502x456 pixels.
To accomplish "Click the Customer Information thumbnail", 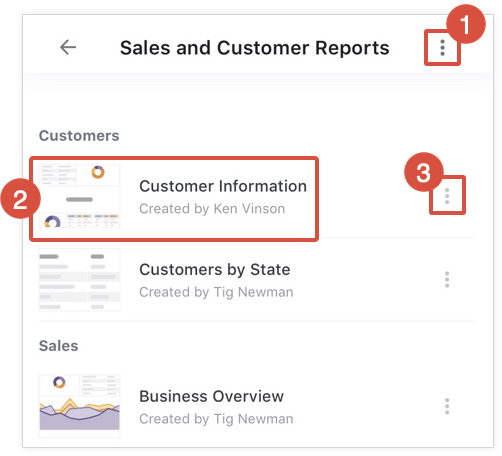I will [79, 196].
